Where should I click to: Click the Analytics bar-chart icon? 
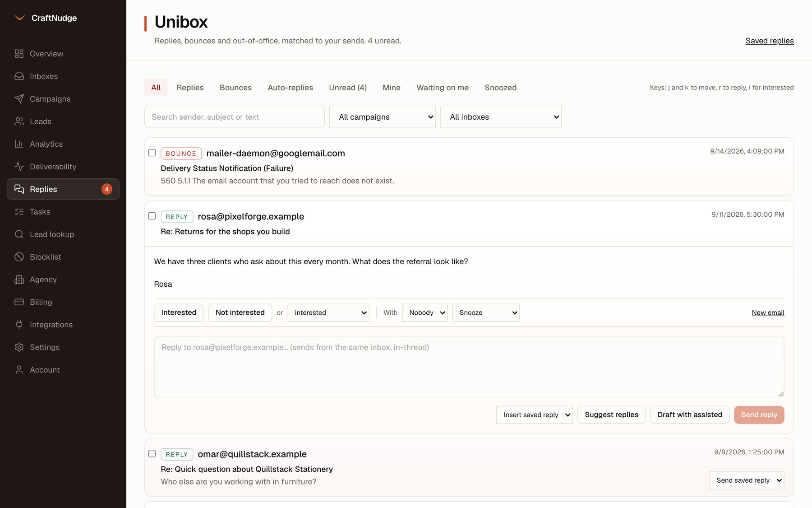(x=19, y=144)
